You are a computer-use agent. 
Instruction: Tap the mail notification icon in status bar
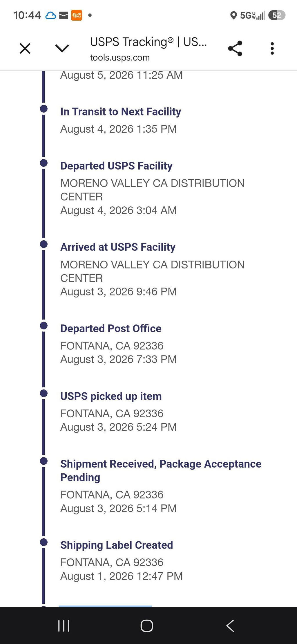click(x=64, y=15)
